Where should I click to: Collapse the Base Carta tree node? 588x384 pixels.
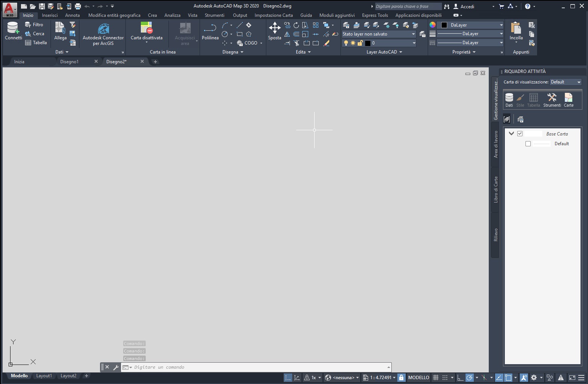click(511, 134)
